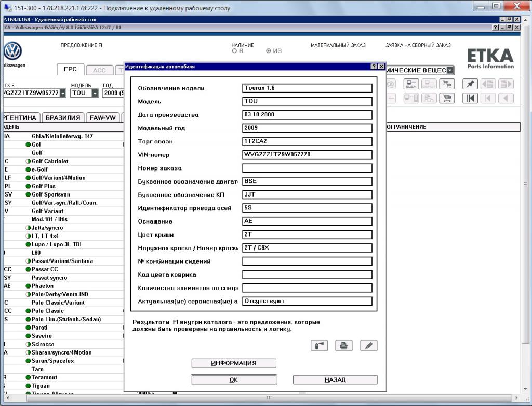Click the pushpin toolbar icon
The image size is (532, 406).
point(470,84)
